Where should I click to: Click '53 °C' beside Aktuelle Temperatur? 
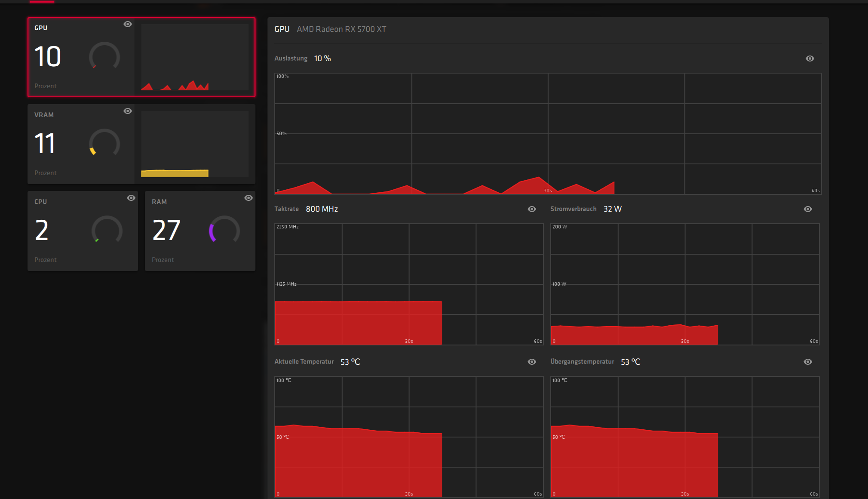[x=350, y=362]
